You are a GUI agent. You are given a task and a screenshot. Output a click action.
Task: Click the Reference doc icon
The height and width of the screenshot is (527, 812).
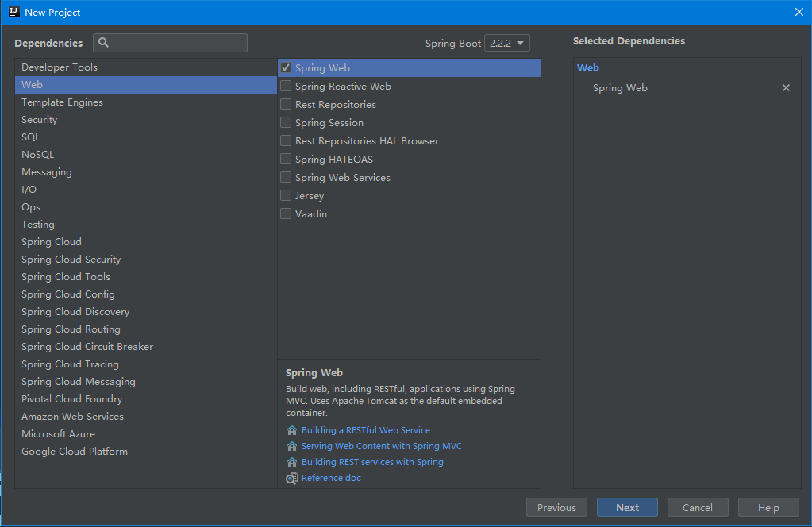coord(292,479)
